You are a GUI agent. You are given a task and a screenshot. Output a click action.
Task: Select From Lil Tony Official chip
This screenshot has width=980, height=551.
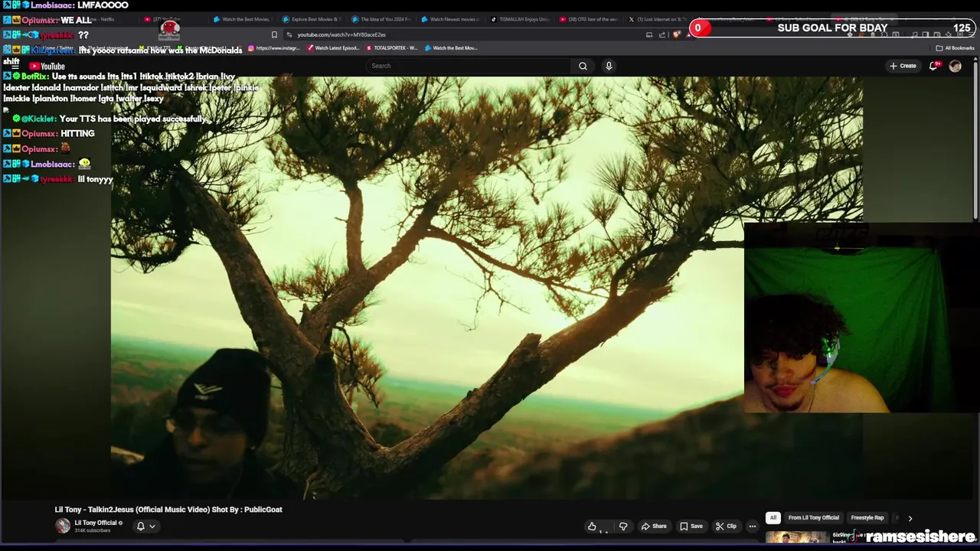(x=814, y=518)
